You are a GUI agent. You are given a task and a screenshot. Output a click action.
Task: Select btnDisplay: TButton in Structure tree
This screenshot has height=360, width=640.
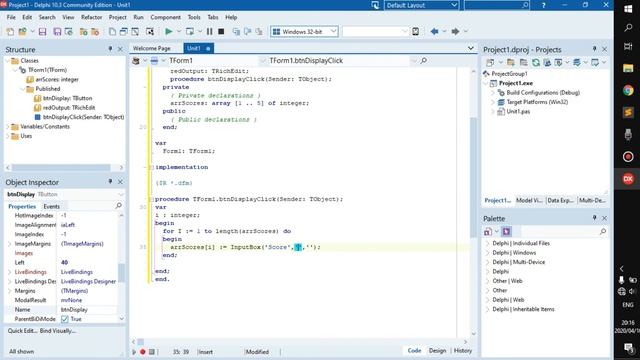[x=67, y=98]
